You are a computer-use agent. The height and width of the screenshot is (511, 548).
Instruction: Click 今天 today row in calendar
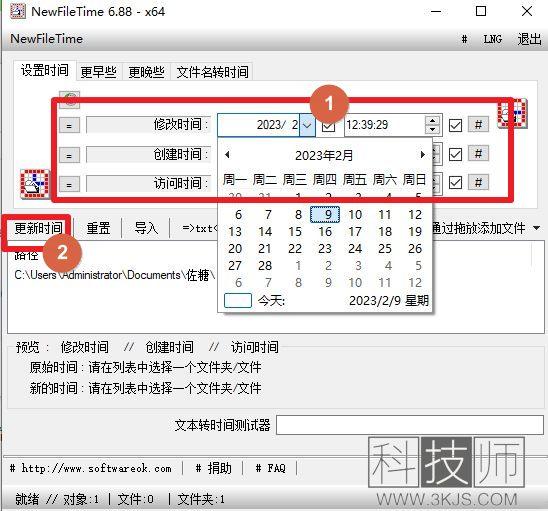326,301
